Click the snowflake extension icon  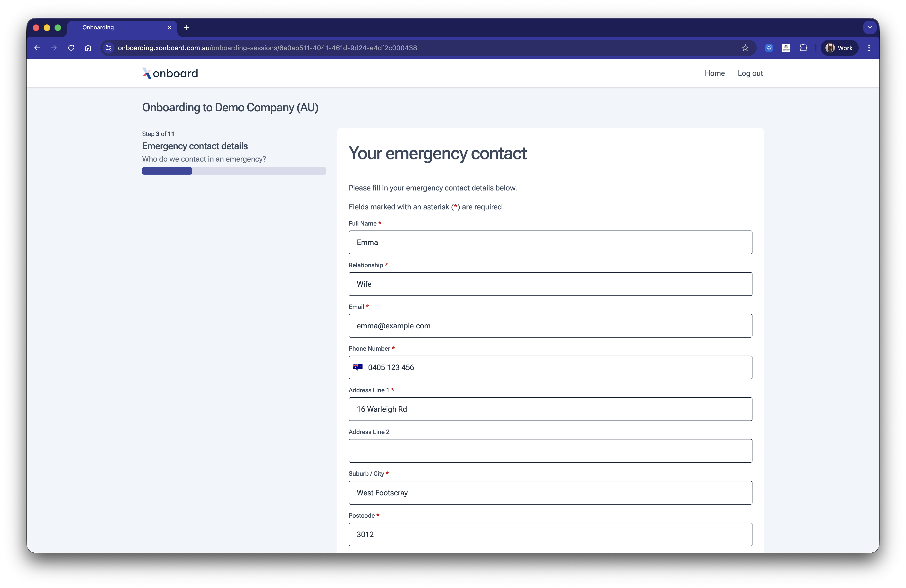[769, 48]
